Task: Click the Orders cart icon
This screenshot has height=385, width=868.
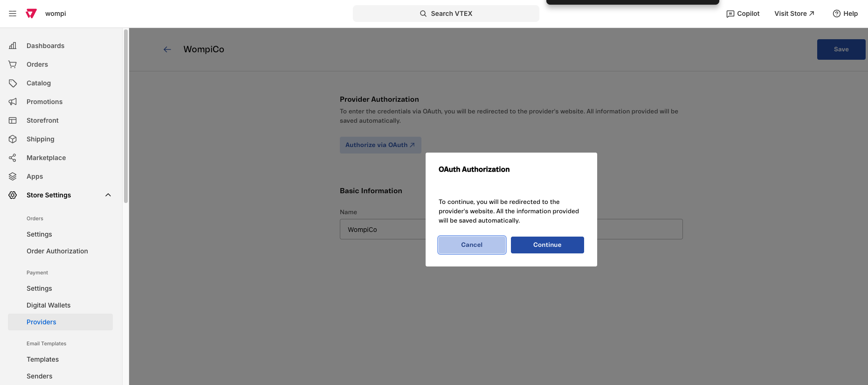Action: 13,64
